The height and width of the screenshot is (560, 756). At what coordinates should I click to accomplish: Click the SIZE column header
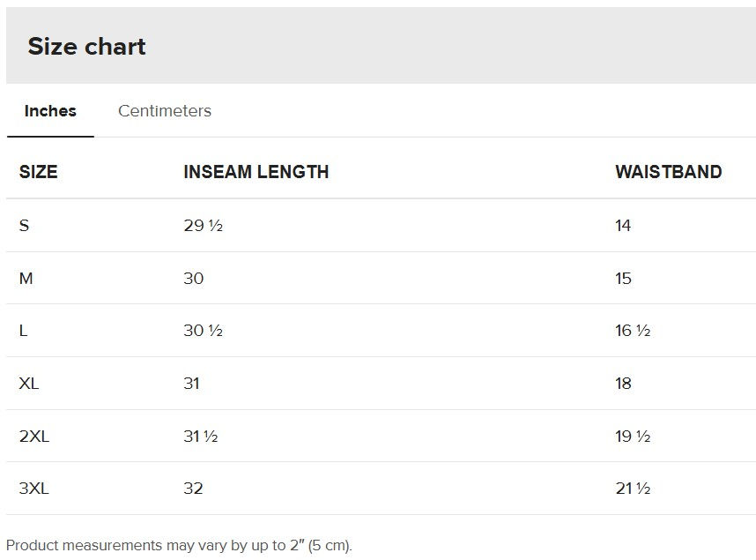[x=39, y=172]
